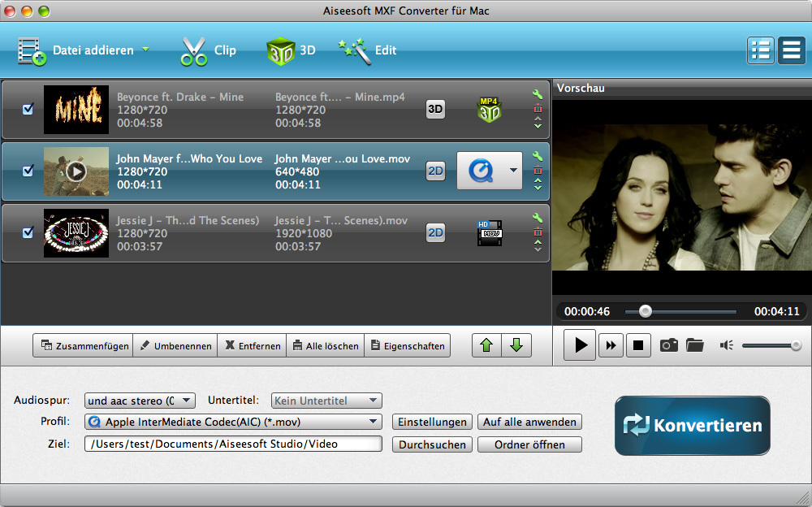Screen dimensions: 812x507
Task: Expand the Datei addieren dropdown arrow
Action: click(145, 50)
